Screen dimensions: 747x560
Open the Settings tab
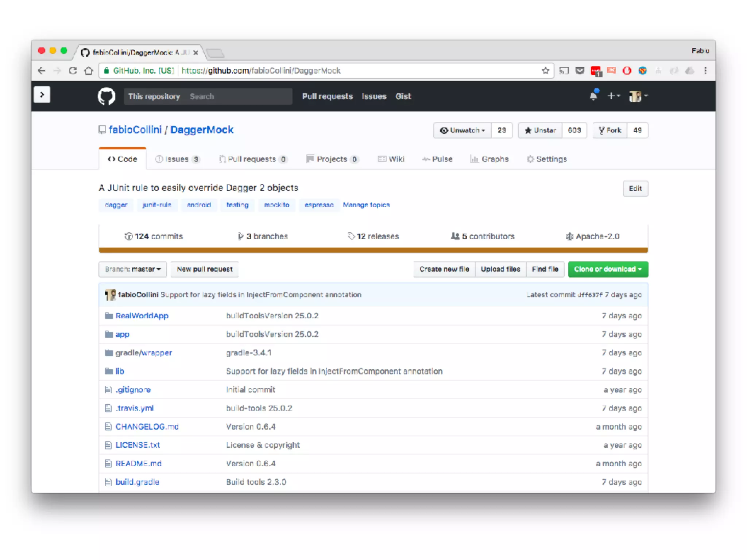tap(547, 159)
